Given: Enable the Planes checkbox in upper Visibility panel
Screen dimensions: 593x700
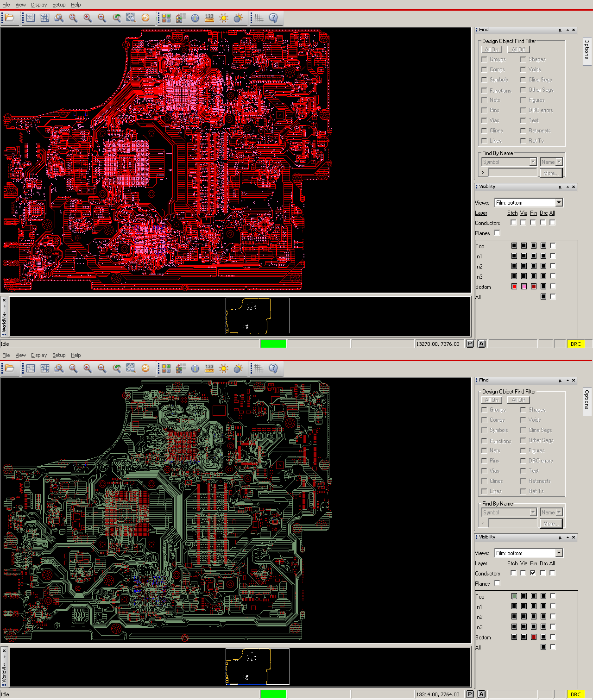Looking at the screenshot, I should 497,233.
